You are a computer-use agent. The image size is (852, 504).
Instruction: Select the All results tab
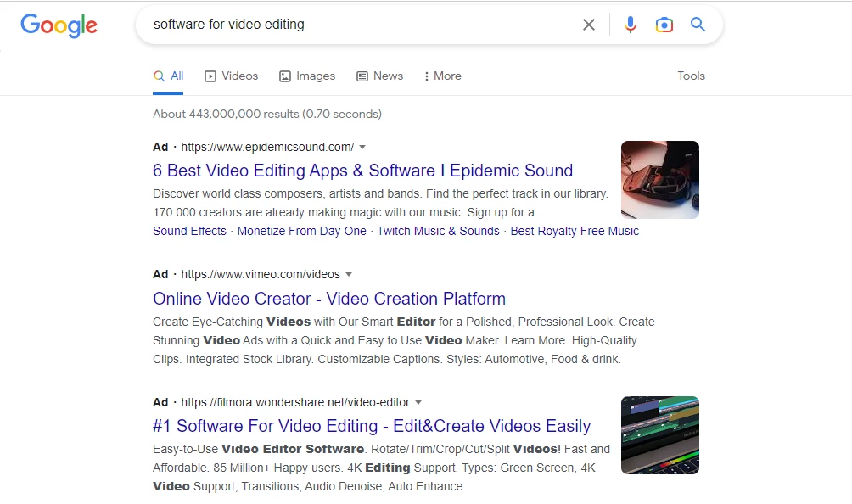click(168, 76)
